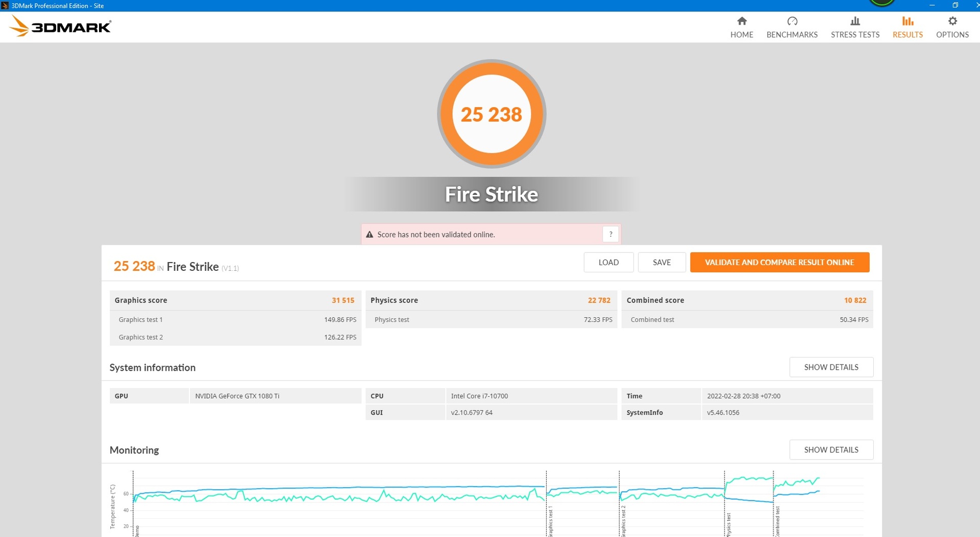Click the warning triangle icon in validation notice
The image size is (980, 537).
(370, 235)
